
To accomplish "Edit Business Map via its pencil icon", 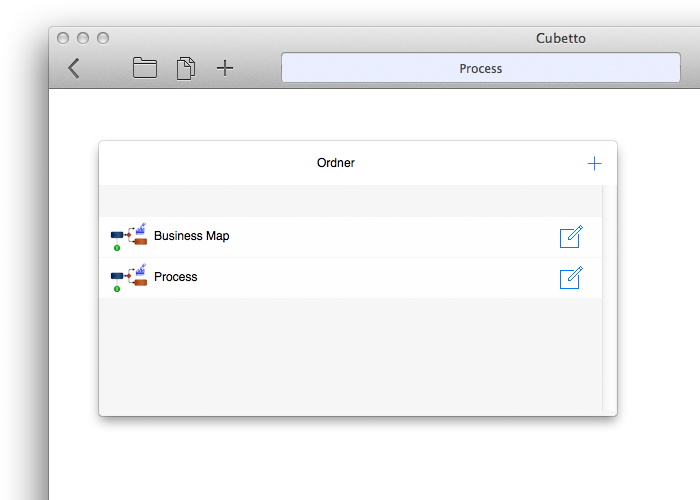I will 571,237.
